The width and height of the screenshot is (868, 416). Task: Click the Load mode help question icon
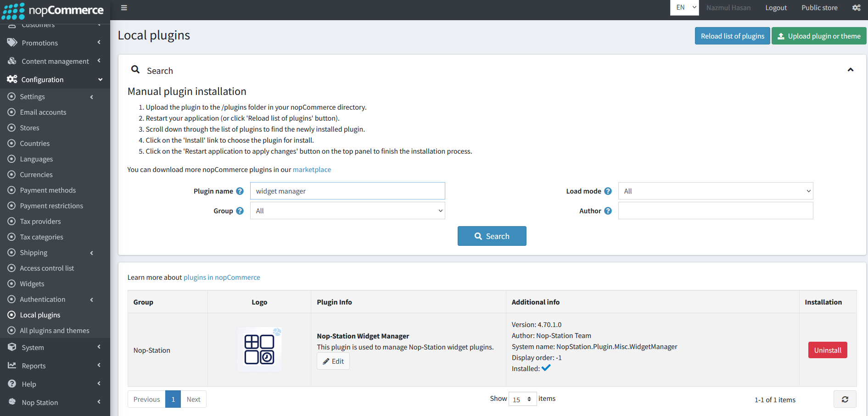point(608,191)
